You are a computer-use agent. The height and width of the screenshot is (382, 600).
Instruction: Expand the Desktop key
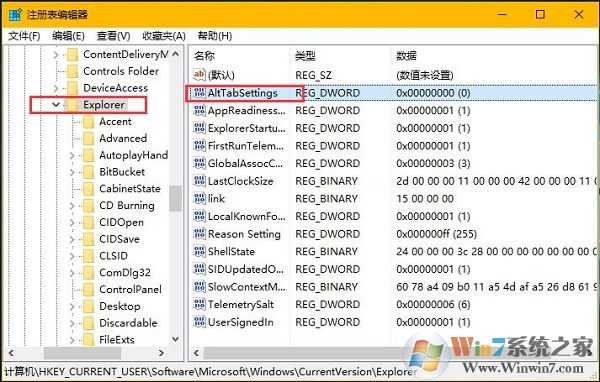coord(72,306)
